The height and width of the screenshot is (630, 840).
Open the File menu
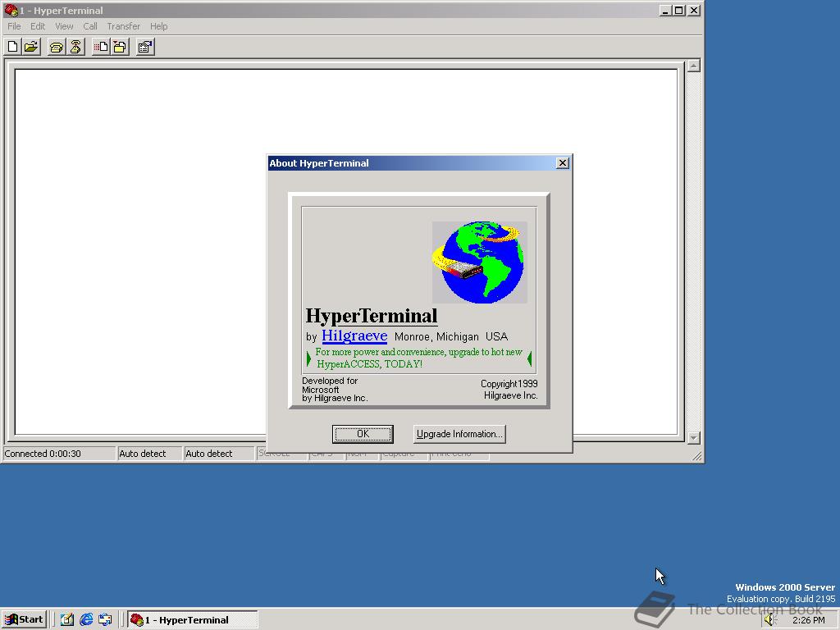(x=14, y=26)
